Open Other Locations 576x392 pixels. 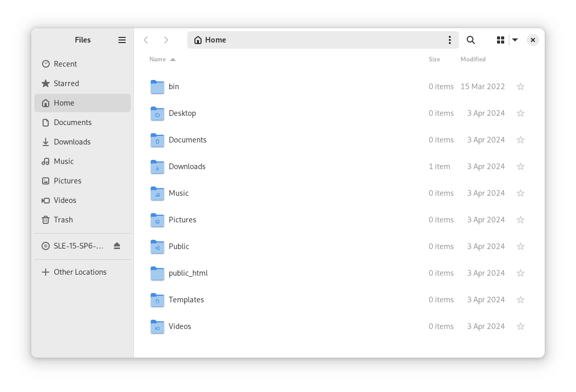click(x=80, y=272)
